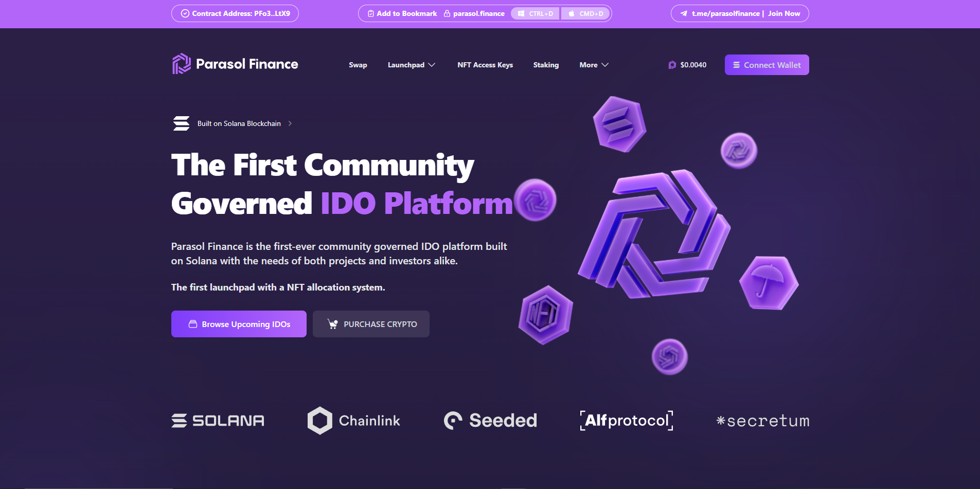
Task: Open the Swap menu item
Action: (x=358, y=65)
